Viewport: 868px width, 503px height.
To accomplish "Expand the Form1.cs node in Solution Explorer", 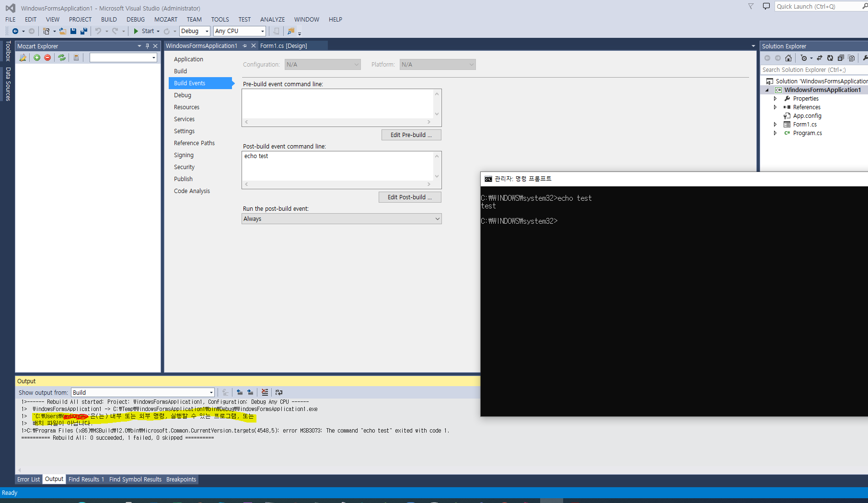I will coord(775,125).
